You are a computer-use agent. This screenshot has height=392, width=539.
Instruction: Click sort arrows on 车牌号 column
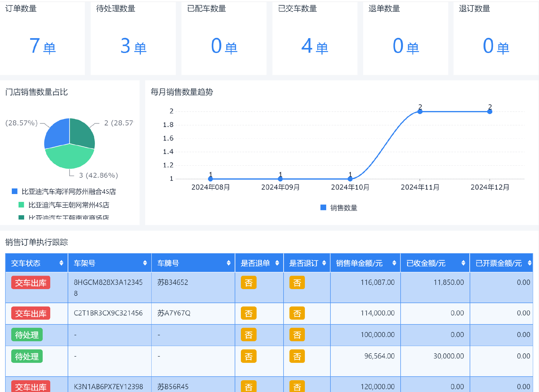coord(229,263)
